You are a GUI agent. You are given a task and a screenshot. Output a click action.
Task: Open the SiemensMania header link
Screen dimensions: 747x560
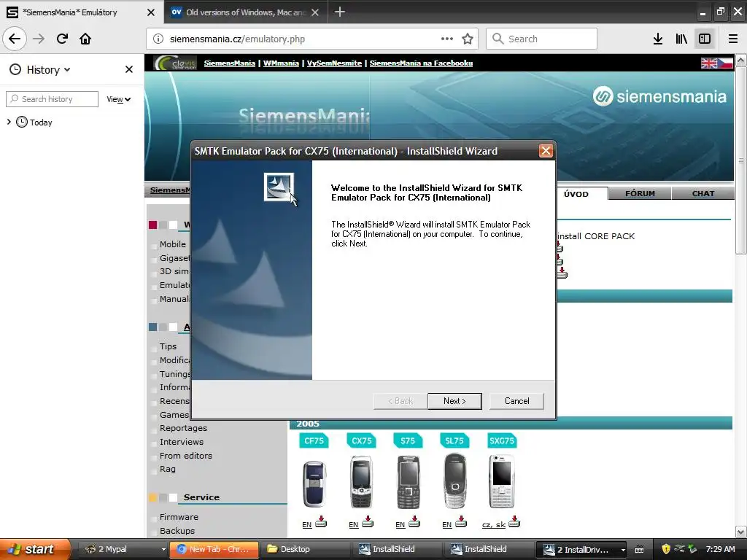click(230, 63)
